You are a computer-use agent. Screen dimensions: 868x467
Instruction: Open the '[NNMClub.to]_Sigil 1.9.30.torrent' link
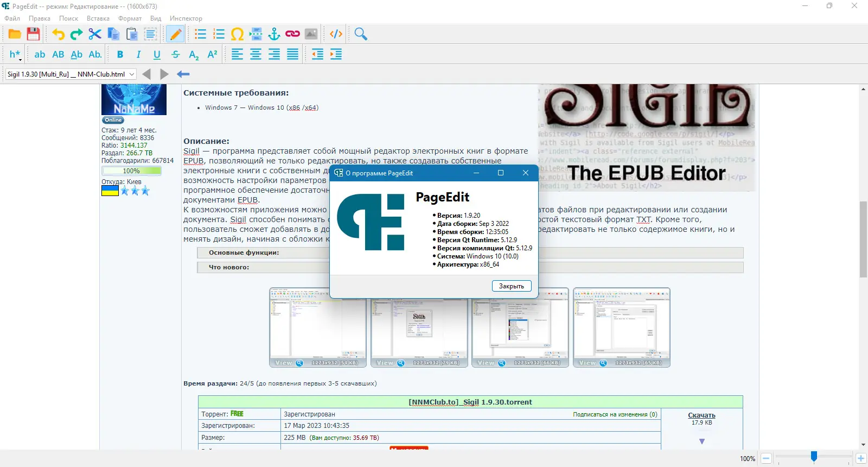pyautogui.click(x=470, y=402)
